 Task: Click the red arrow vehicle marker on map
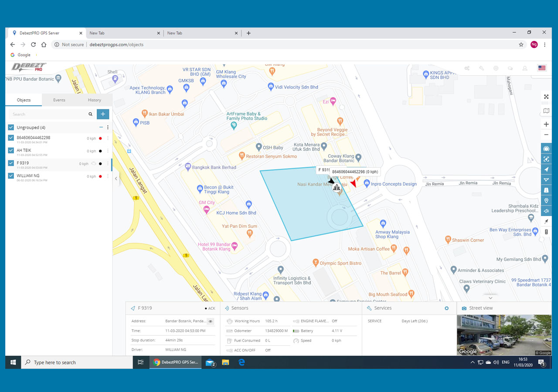point(354,183)
